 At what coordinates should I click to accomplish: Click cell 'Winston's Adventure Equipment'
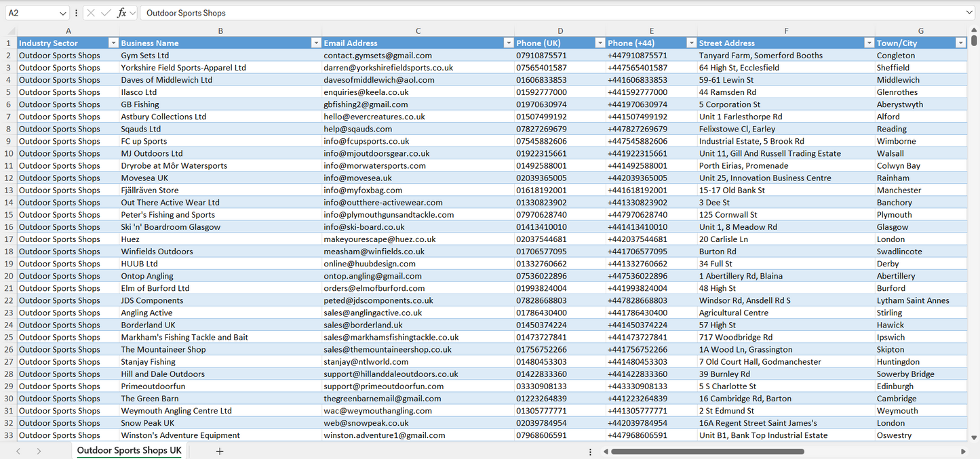pyautogui.click(x=220, y=435)
